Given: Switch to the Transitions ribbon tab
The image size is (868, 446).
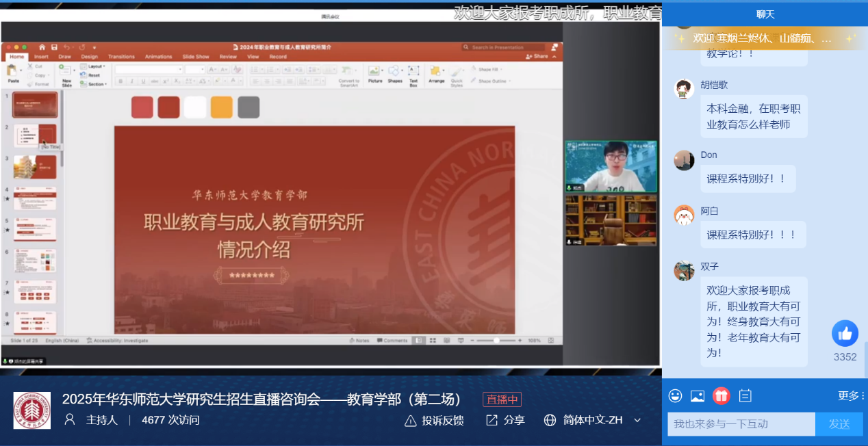Looking at the screenshot, I should click(x=121, y=57).
